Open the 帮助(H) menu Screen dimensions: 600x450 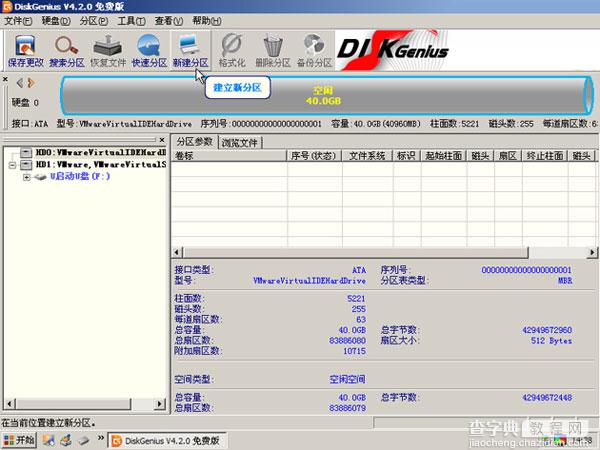point(207,21)
